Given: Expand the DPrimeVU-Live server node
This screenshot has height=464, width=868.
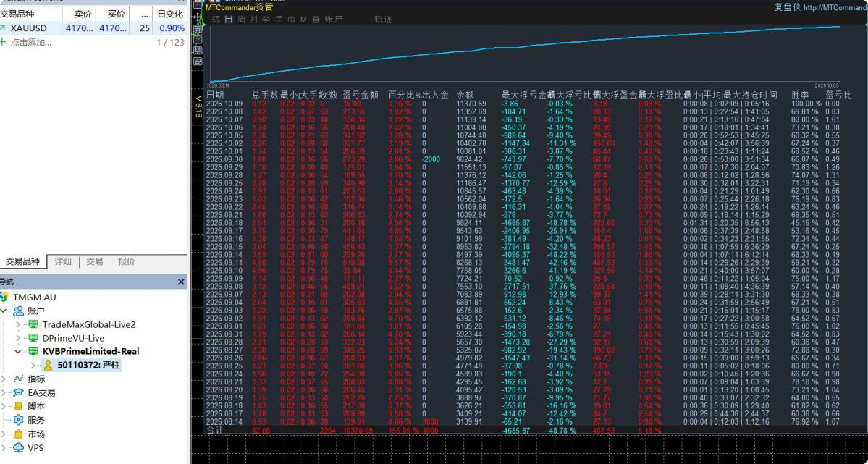Looking at the screenshot, I should pyautogui.click(x=17, y=338).
